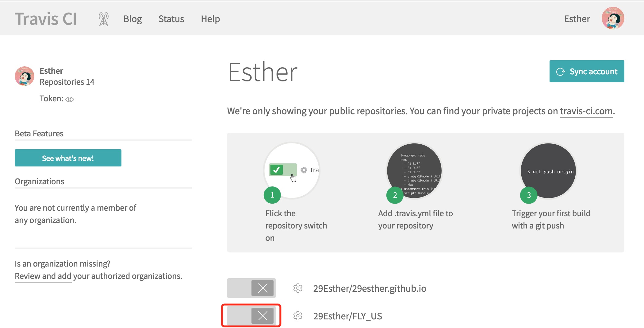Open Review and add organizations link
The height and width of the screenshot is (328, 644).
tap(43, 276)
